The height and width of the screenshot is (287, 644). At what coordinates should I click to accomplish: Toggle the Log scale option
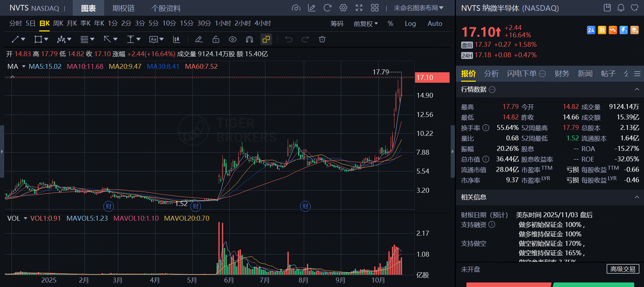tap(410, 23)
